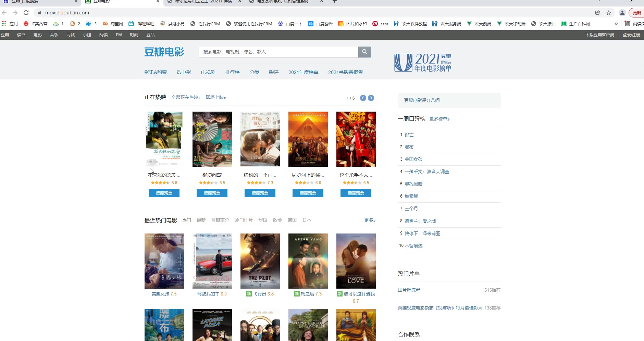Click the browser back arrow
The image size is (644, 341).
pyautogui.click(x=4, y=13)
